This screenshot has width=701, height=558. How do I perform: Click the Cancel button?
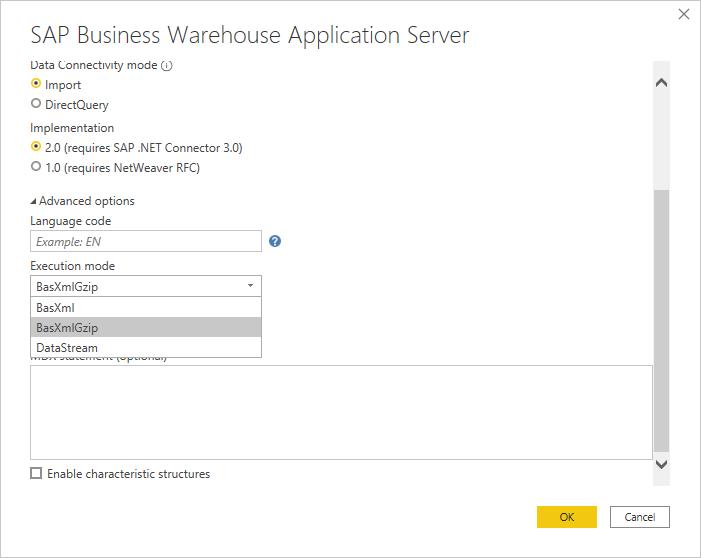coord(639,517)
